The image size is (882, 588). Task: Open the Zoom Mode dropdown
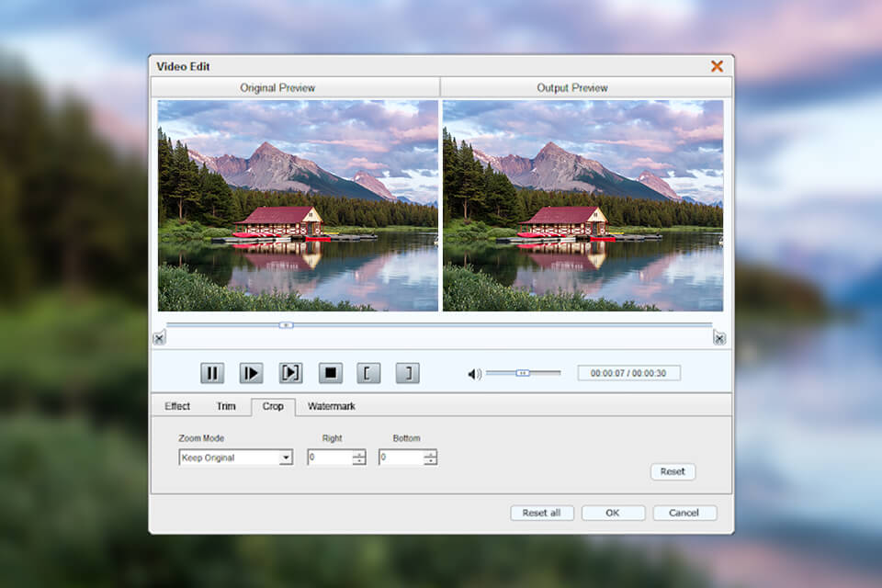[286, 457]
